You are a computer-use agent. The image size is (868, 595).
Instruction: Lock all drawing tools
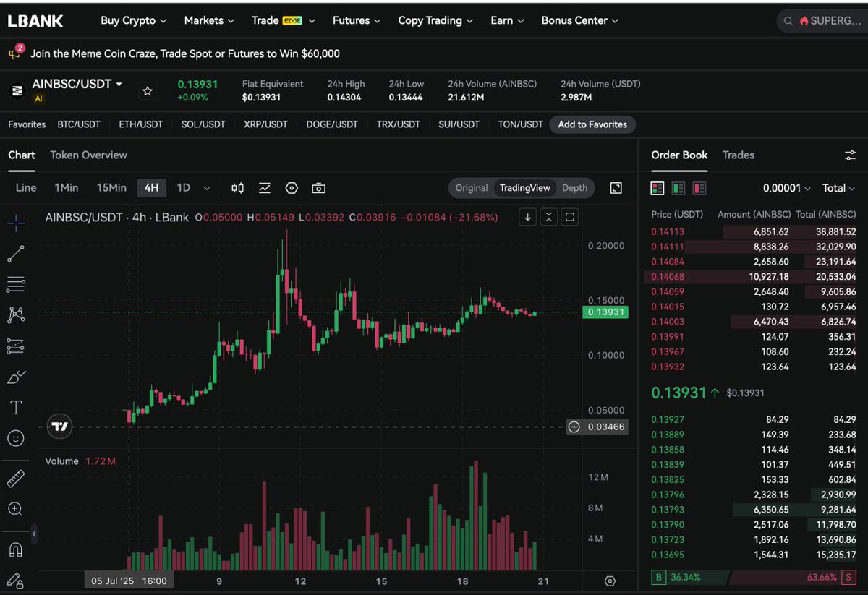[x=16, y=581]
